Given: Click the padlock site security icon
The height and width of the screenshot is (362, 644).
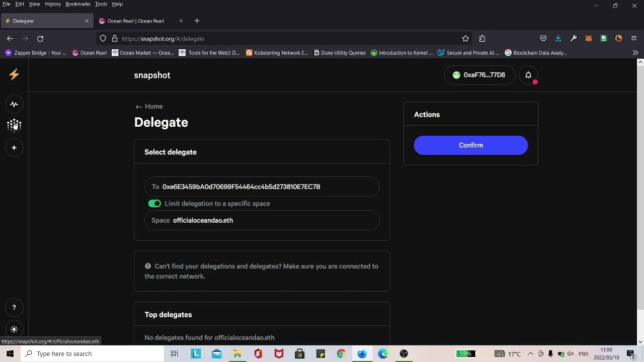Looking at the screenshot, I should click(115, 38).
